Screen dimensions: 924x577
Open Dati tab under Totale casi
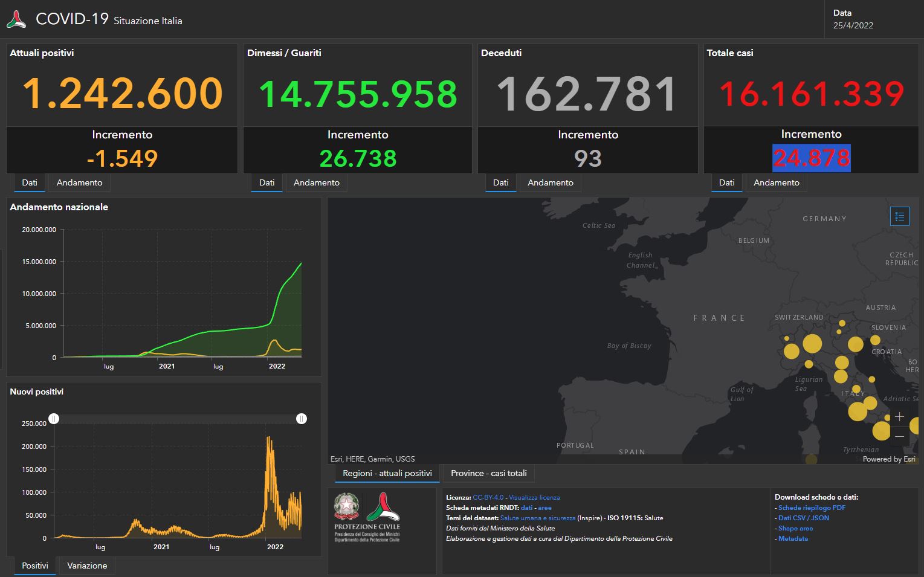pos(726,182)
